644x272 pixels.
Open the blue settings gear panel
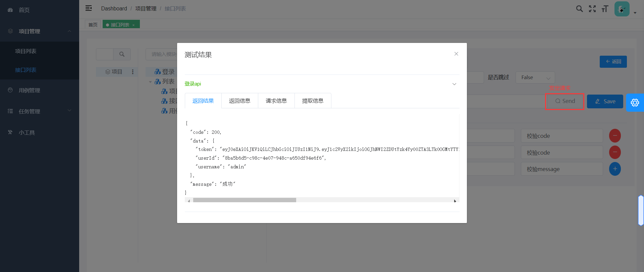pos(635,103)
